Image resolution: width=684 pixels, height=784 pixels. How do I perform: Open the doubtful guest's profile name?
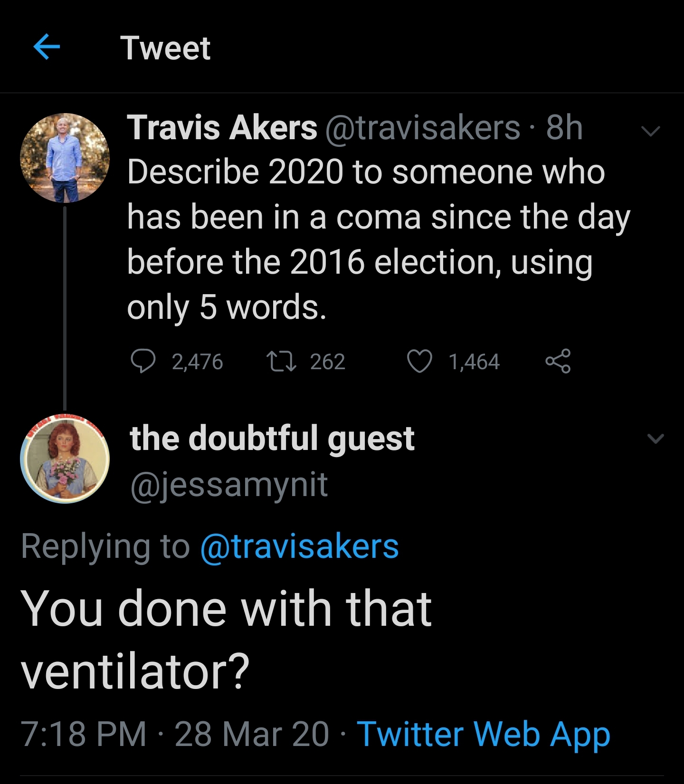(272, 438)
